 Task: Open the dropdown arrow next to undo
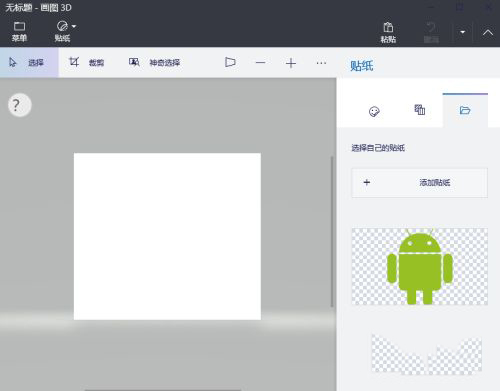(x=463, y=32)
